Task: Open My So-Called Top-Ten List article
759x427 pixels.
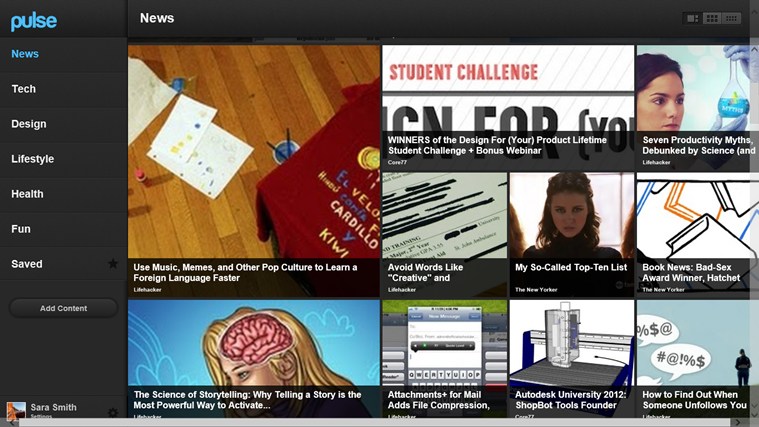Action: [572, 235]
